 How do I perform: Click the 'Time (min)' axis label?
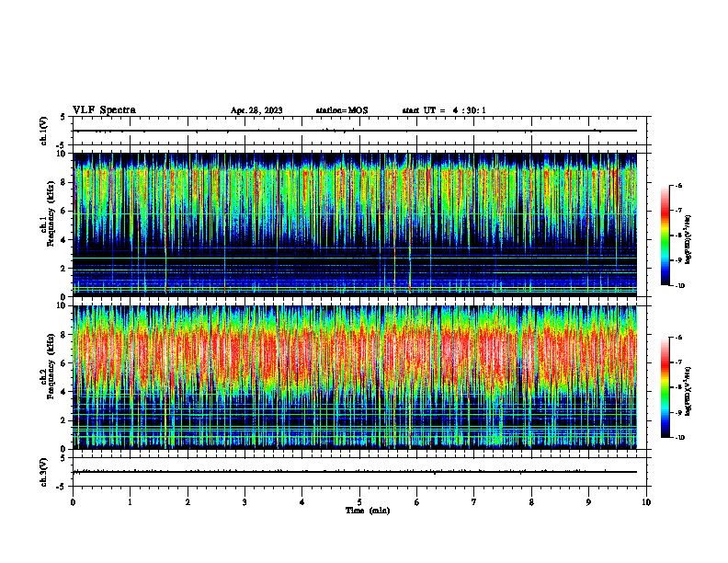coord(368,511)
